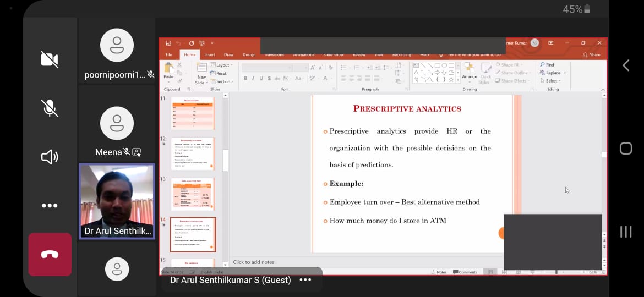The image size is (644, 297).
Task: Click the Paste icon in Clipboard group
Action: click(168, 71)
